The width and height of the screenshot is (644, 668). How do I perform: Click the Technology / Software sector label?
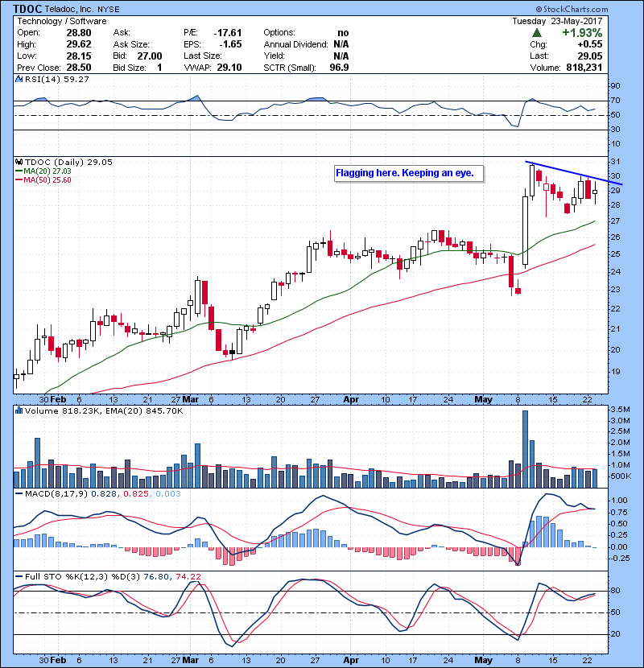(62, 21)
